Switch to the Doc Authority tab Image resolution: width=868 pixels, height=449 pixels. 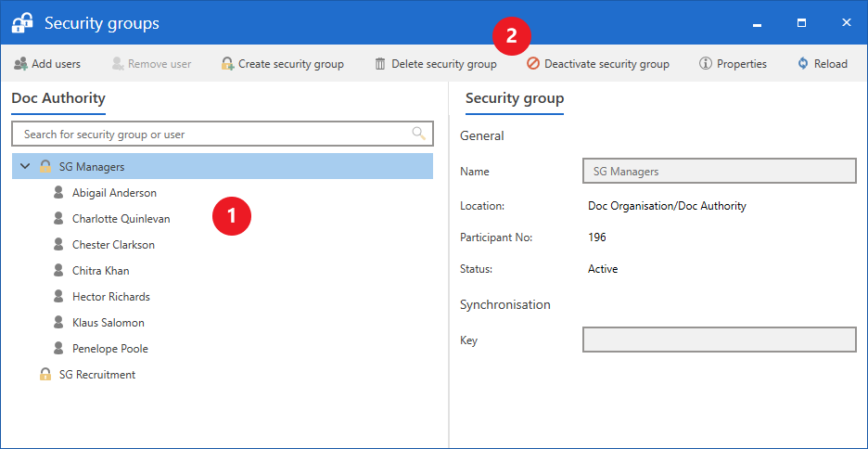pyautogui.click(x=58, y=98)
